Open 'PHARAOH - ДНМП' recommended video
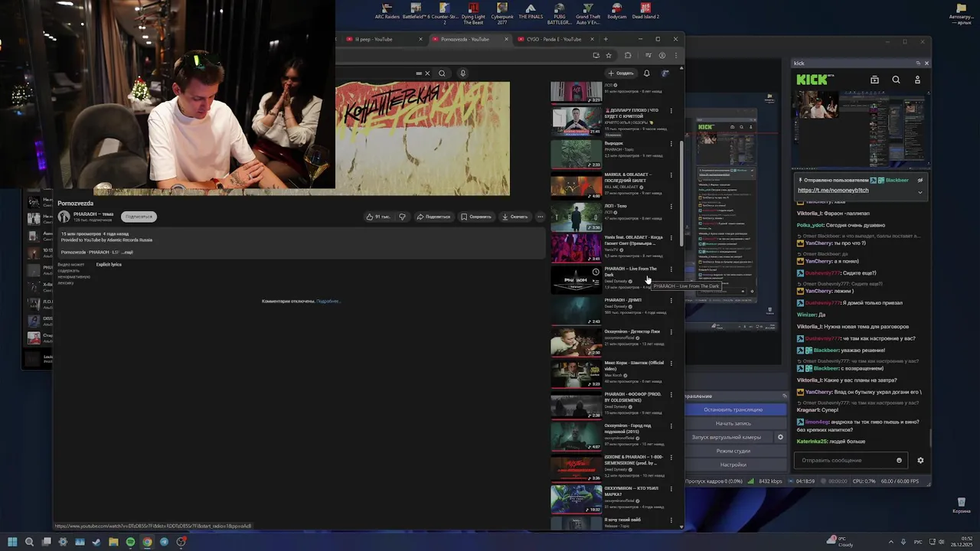This screenshot has width=980, height=551. [622, 300]
